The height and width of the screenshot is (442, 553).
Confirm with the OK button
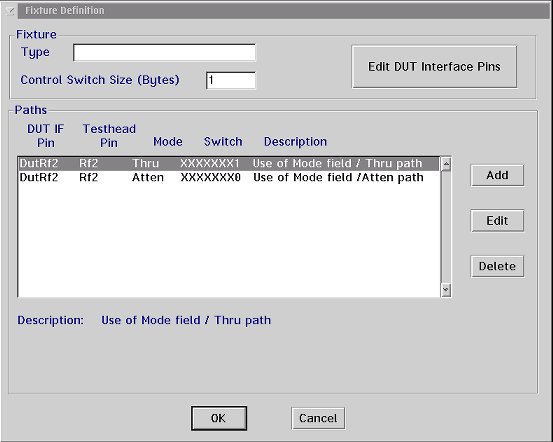219,418
